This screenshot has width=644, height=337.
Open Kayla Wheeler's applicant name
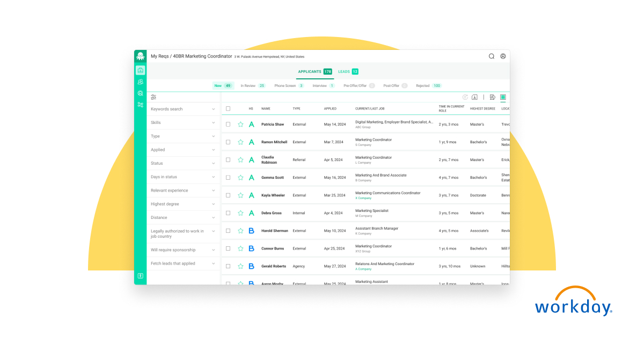(x=273, y=195)
